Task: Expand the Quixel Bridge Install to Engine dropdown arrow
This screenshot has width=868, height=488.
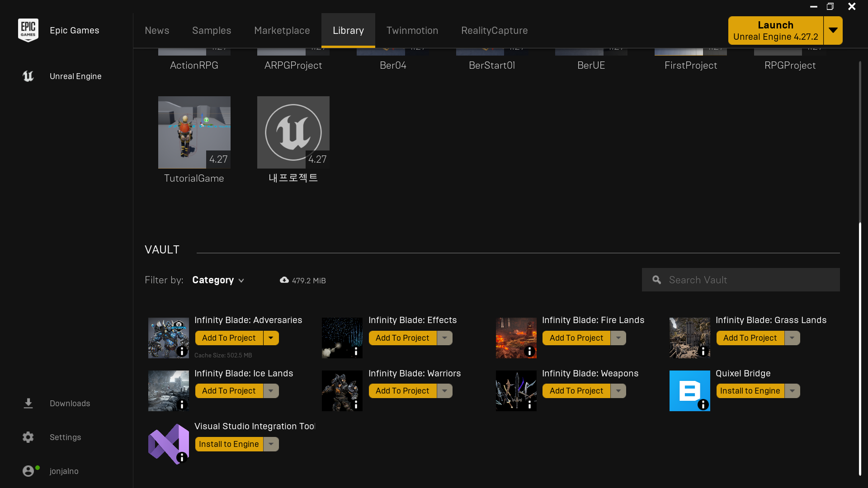Action: [792, 391]
